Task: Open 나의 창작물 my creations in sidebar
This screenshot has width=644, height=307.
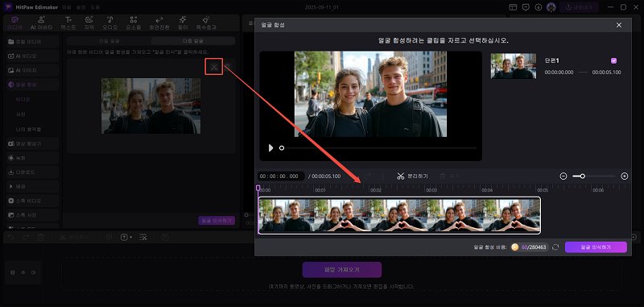Action: [x=28, y=129]
